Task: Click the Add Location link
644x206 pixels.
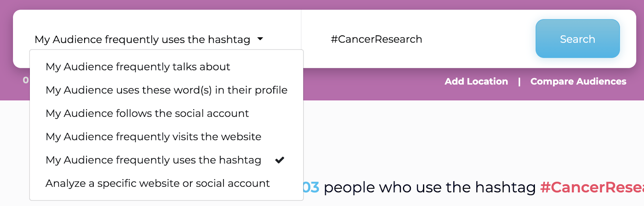Action: [476, 82]
